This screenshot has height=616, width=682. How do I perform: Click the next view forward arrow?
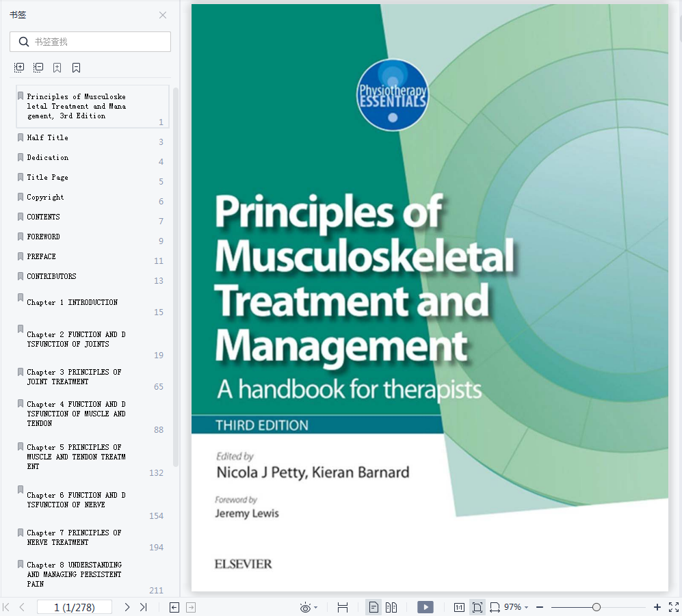(x=191, y=607)
